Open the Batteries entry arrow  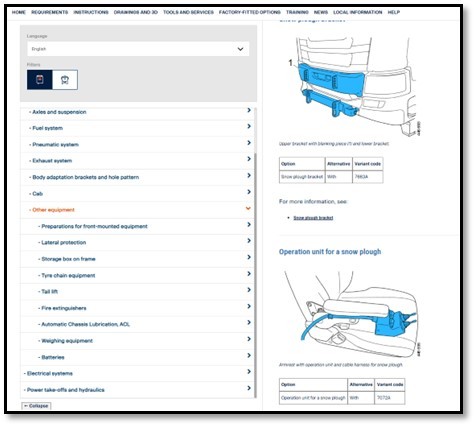(x=249, y=356)
